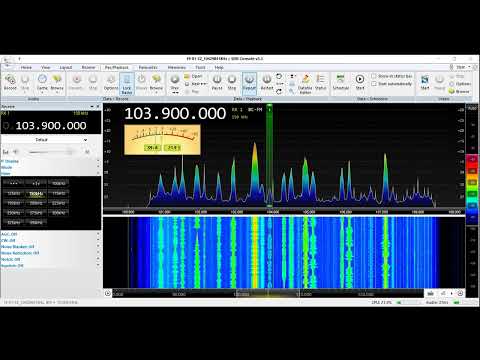480x360 pixels.
Task: Click the rotate-forward arrow icon beside Restart
Action: tap(279, 91)
